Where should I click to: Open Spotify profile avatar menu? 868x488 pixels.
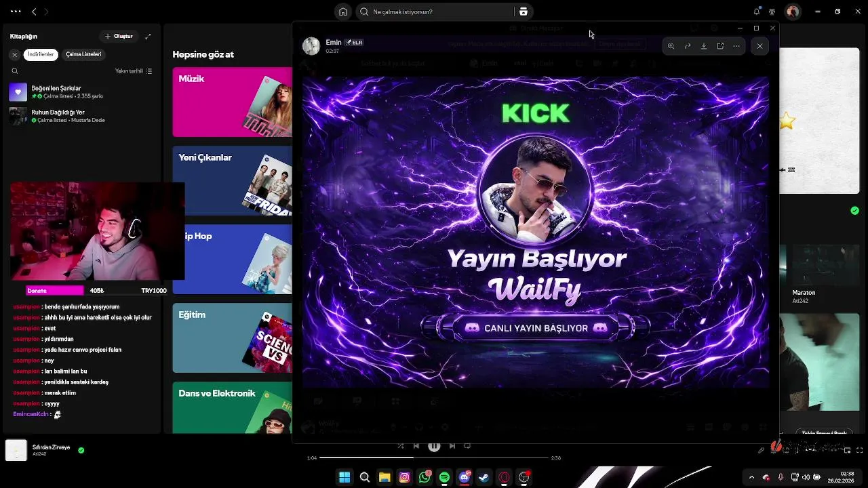click(792, 12)
